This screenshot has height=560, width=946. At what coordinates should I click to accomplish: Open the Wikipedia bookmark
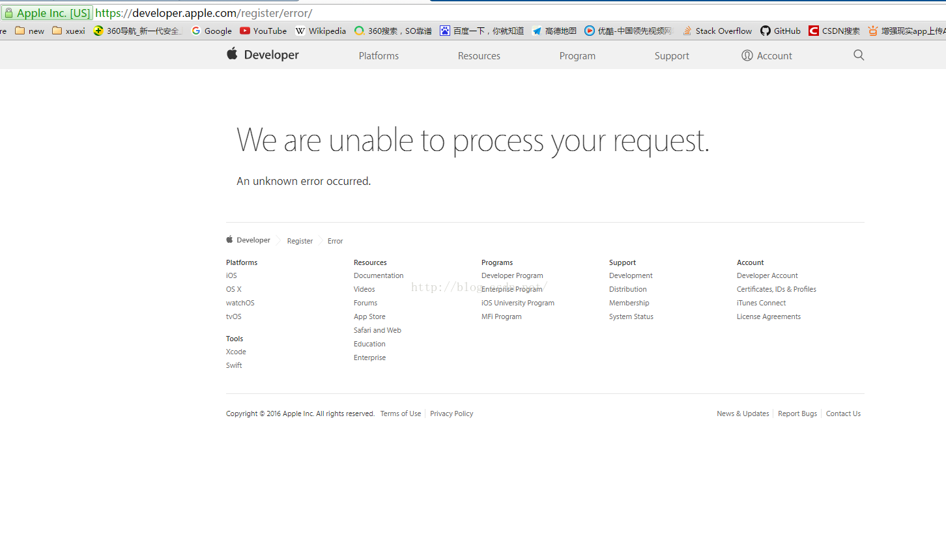click(x=321, y=31)
